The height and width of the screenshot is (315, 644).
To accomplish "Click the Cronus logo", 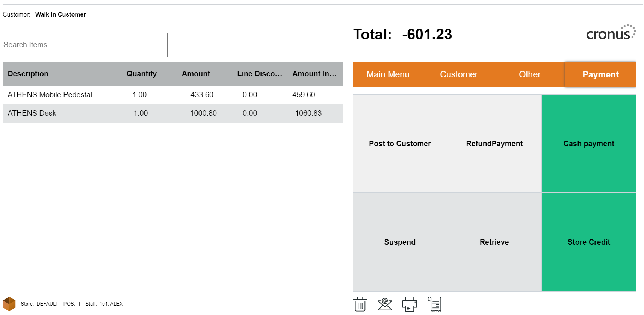I will click(611, 33).
